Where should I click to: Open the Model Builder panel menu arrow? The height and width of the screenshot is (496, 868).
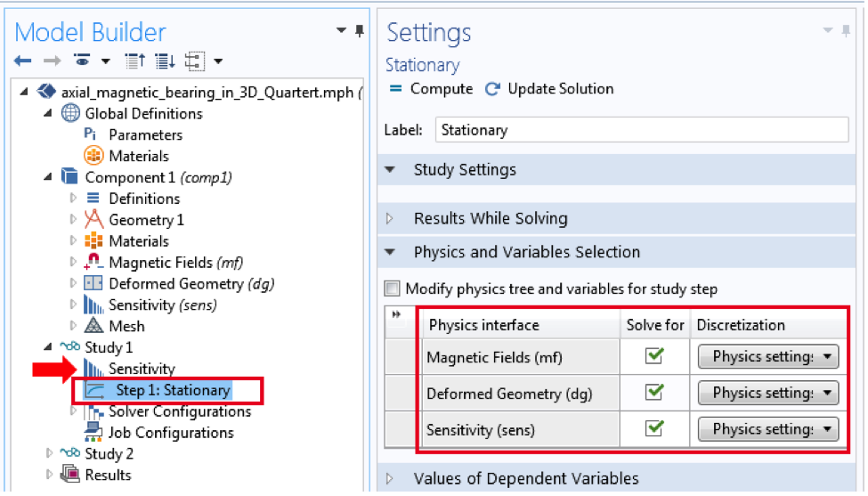point(342,30)
